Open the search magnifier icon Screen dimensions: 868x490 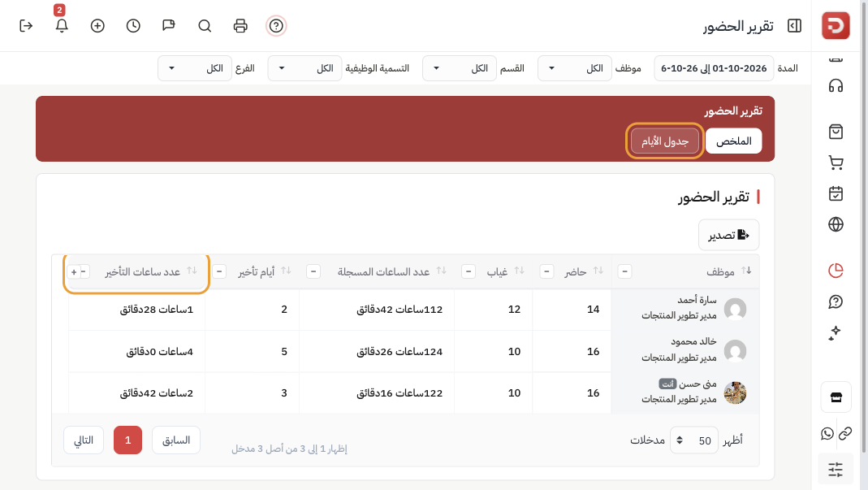tap(205, 26)
